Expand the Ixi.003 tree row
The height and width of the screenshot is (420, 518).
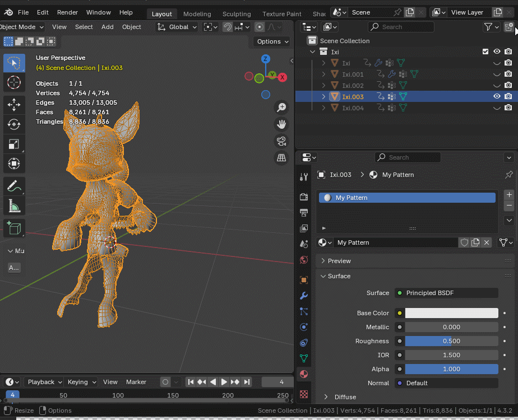324,97
